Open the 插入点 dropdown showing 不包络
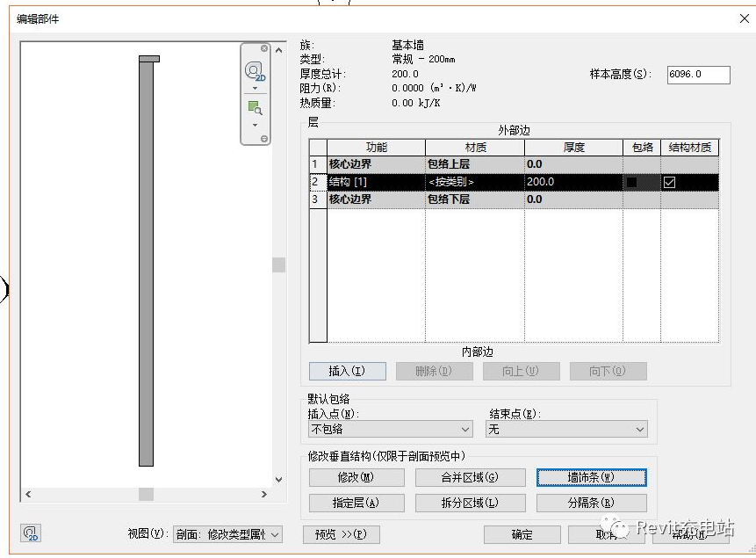This screenshot has height=558, width=756. [x=391, y=429]
